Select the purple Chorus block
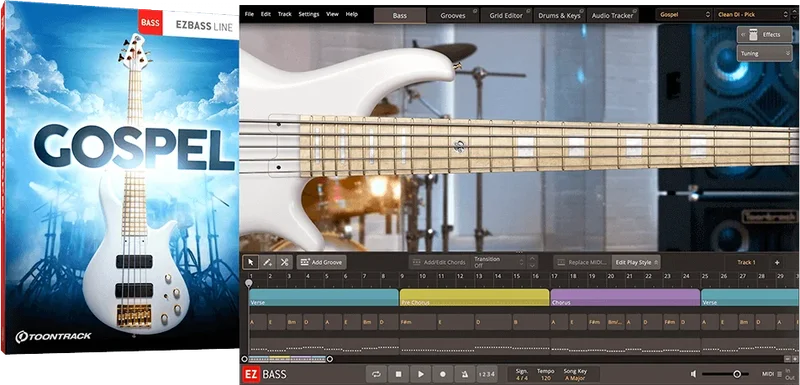 626,297
